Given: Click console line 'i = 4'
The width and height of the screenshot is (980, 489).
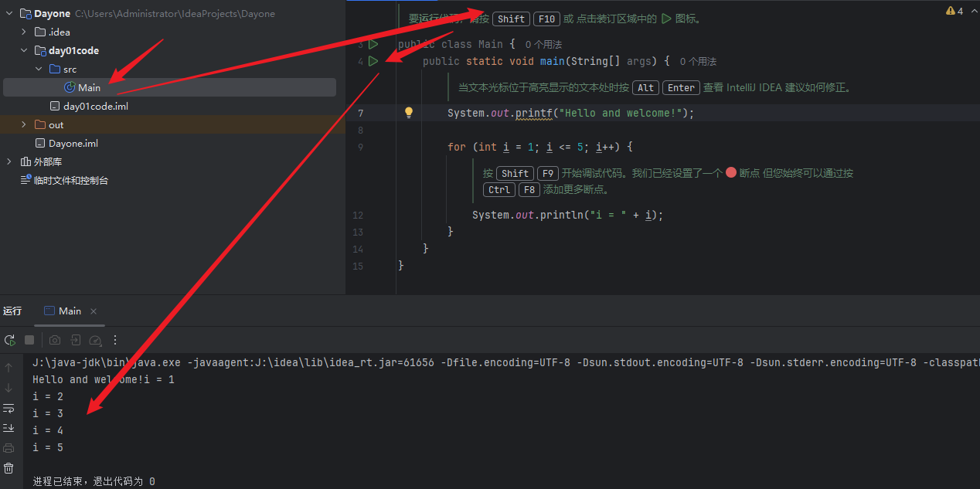Looking at the screenshot, I should [x=48, y=430].
